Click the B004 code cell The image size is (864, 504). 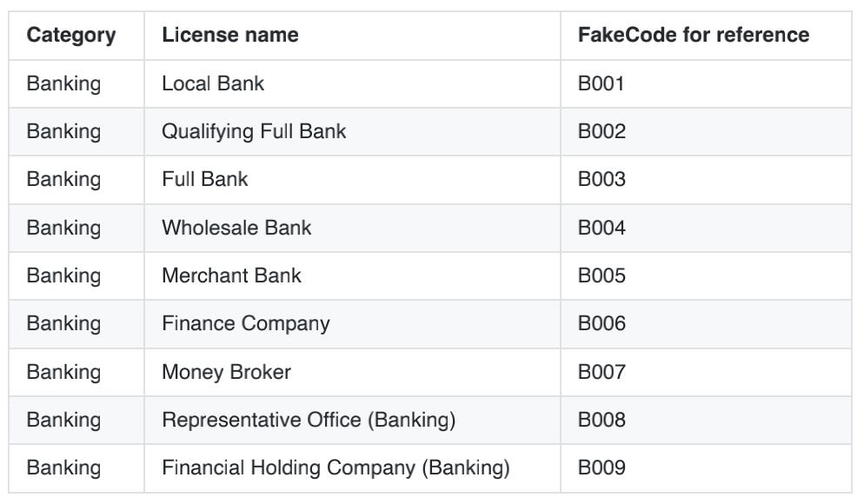tap(601, 229)
